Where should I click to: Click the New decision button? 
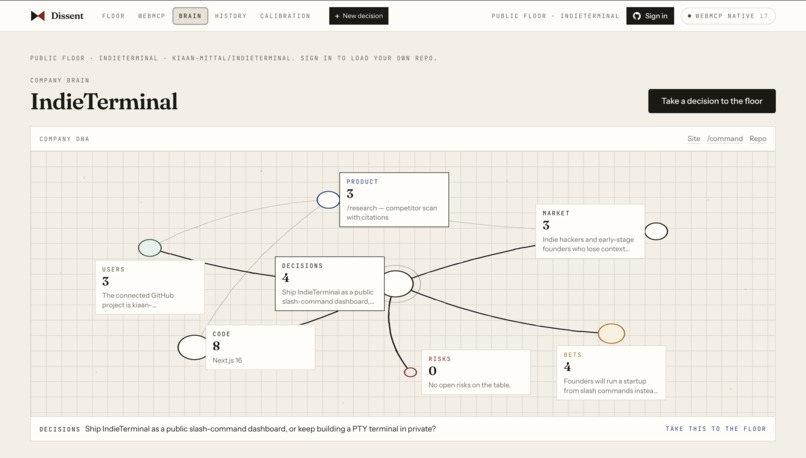pyautogui.click(x=359, y=16)
